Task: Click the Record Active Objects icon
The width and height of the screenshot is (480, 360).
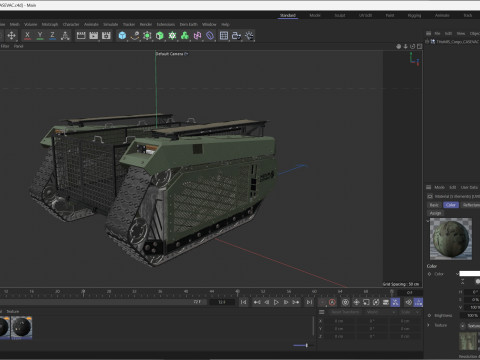Action: 322,302
